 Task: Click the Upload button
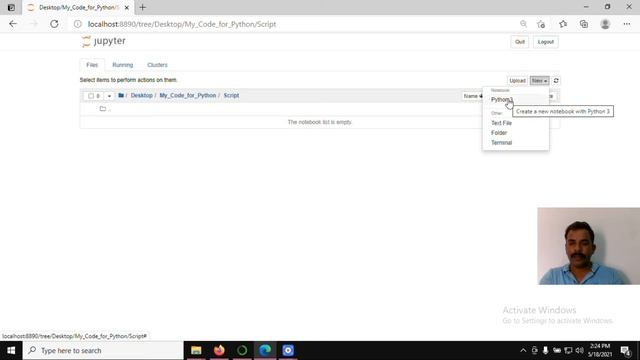518,81
